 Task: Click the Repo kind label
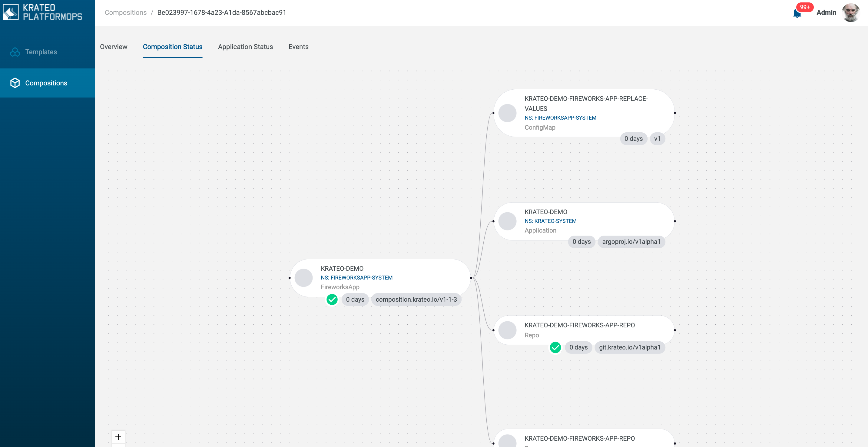(532, 336)
